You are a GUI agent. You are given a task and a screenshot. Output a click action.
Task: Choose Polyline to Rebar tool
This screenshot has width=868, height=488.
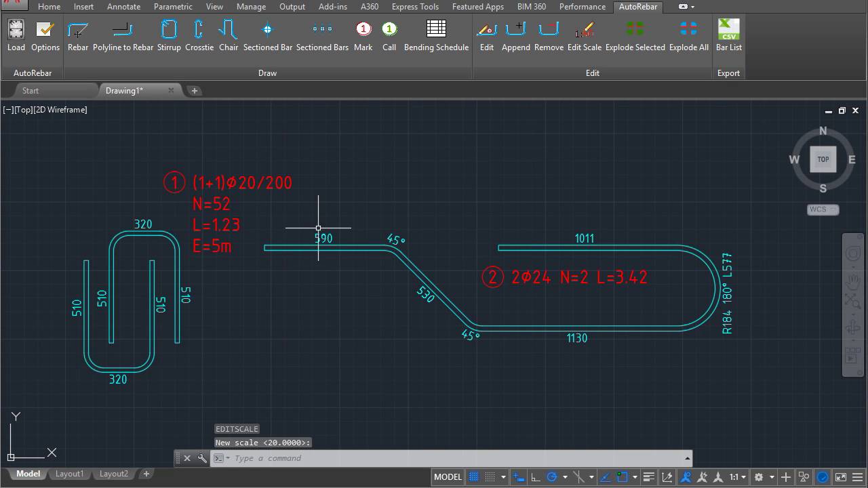[x=123, y=36]
